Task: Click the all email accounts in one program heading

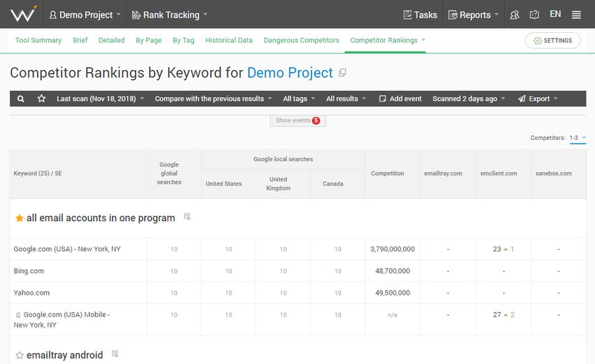Action: pos(101,218)
